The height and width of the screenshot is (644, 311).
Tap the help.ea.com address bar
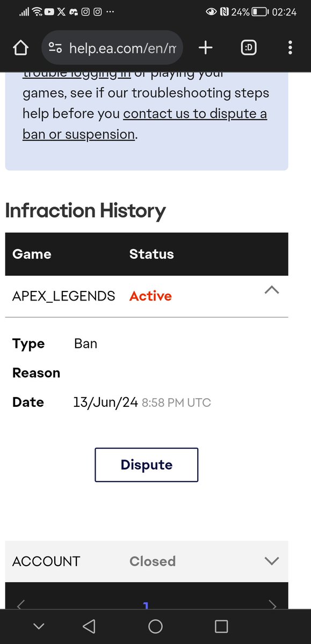[x=112, y=48]
